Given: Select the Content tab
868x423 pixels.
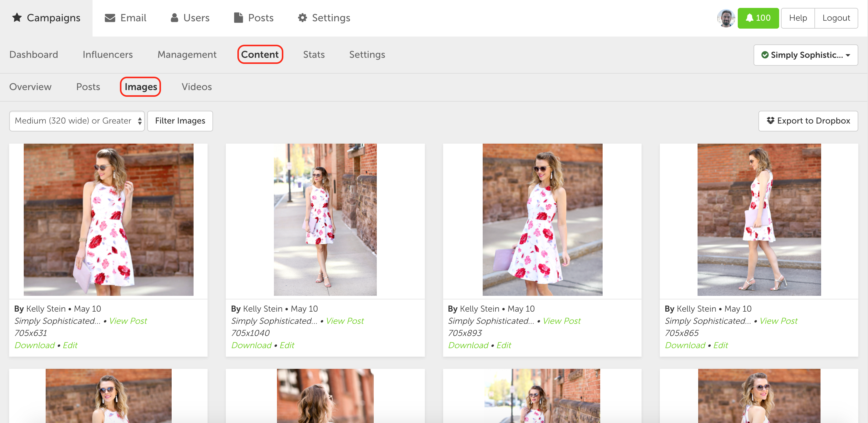Looking at the screenshot, I should [x=260, y=54].
